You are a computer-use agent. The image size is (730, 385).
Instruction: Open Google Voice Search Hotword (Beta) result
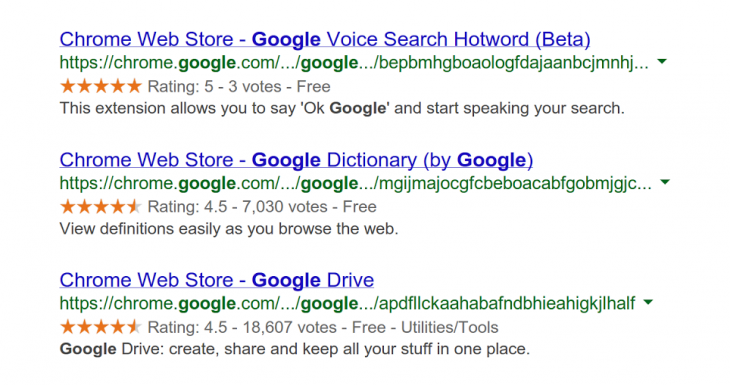[325, 40]
